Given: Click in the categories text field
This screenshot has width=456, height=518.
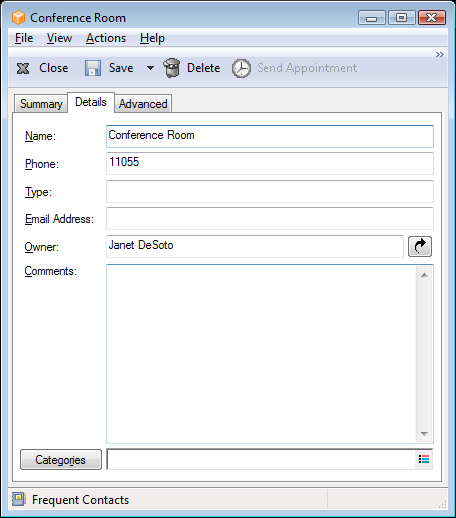Looking at the screenshot, I should 261,459.
